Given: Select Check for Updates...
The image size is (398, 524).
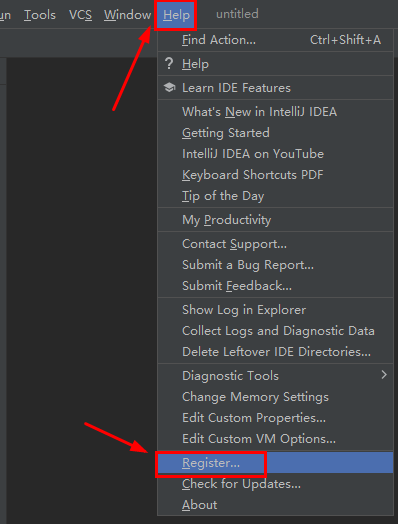Looking at the screenshot, I should point(275,484).
